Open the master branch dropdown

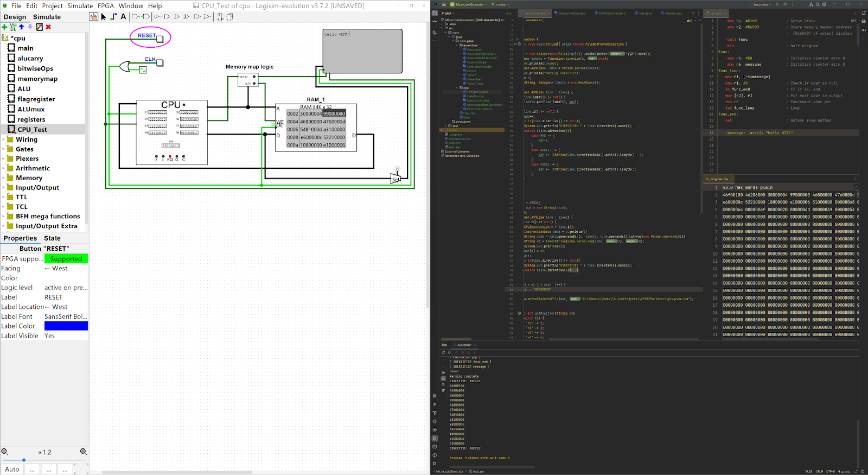point(501,4)
